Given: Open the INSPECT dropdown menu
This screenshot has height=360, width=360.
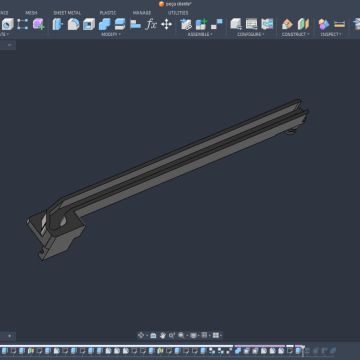Looking at the screenshot, I should pos(330,34).
